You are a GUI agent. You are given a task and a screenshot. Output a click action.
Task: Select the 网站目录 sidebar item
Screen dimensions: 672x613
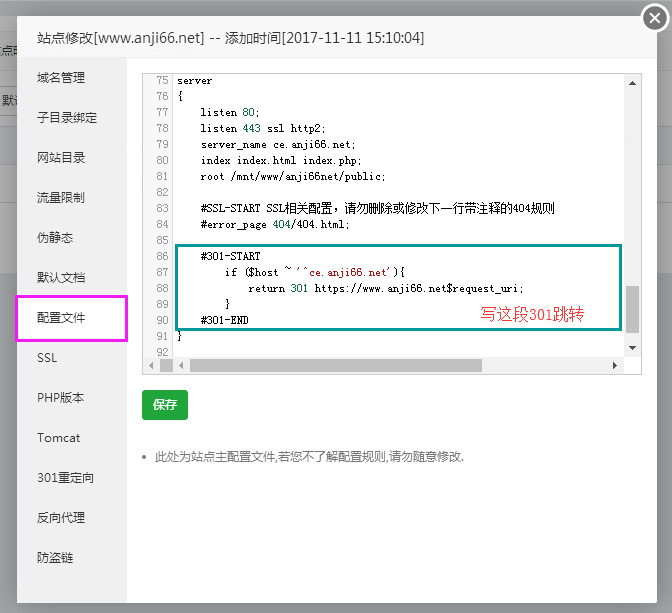(x=61, y=158)
